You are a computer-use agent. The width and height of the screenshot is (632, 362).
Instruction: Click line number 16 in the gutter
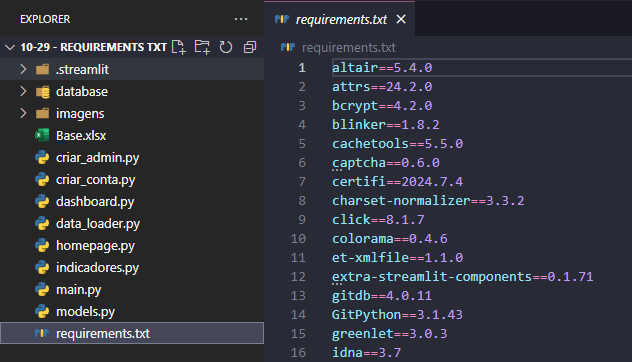[x=298, y=353]
